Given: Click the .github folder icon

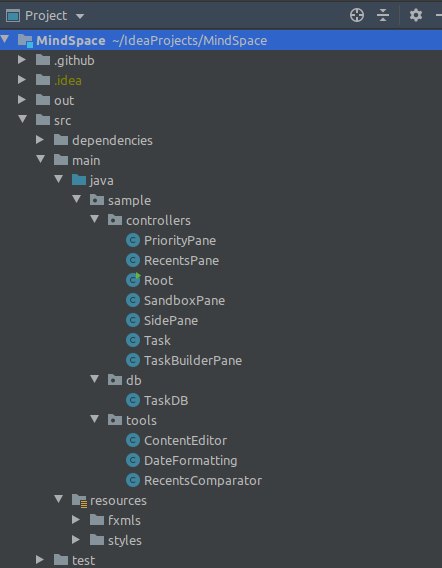Looking at the screenshot, I should tap(43, 59).
